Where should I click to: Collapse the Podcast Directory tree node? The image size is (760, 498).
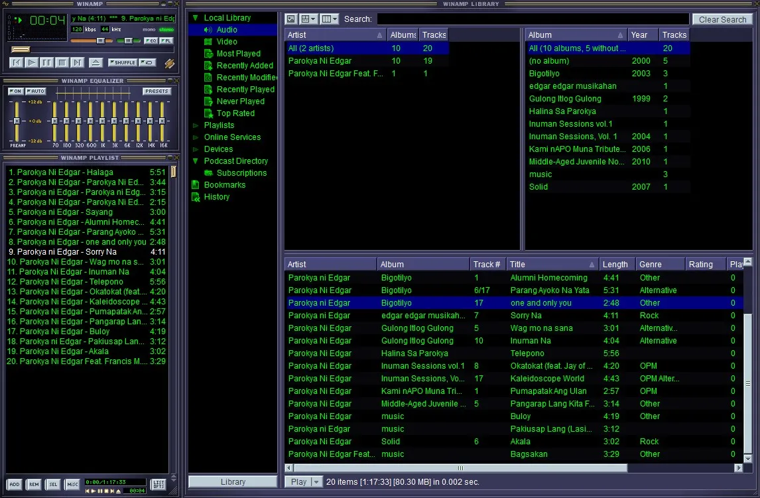pos(196,161)
